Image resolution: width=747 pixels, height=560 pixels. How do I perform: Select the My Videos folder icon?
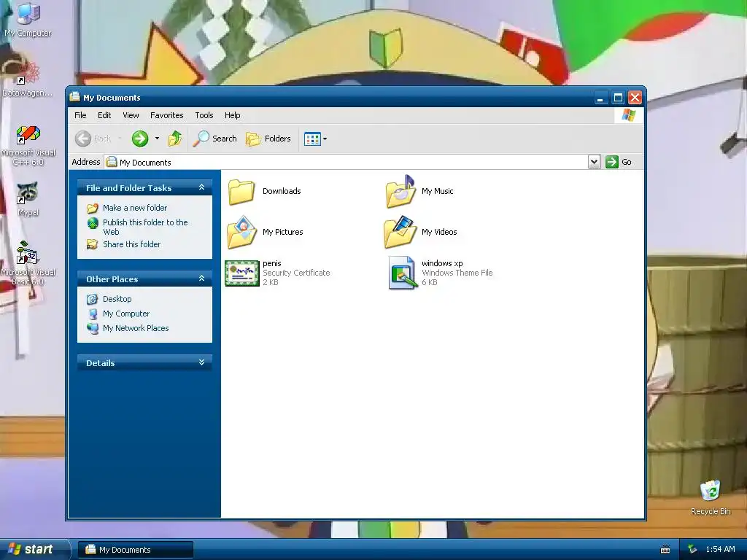point(400,233)
